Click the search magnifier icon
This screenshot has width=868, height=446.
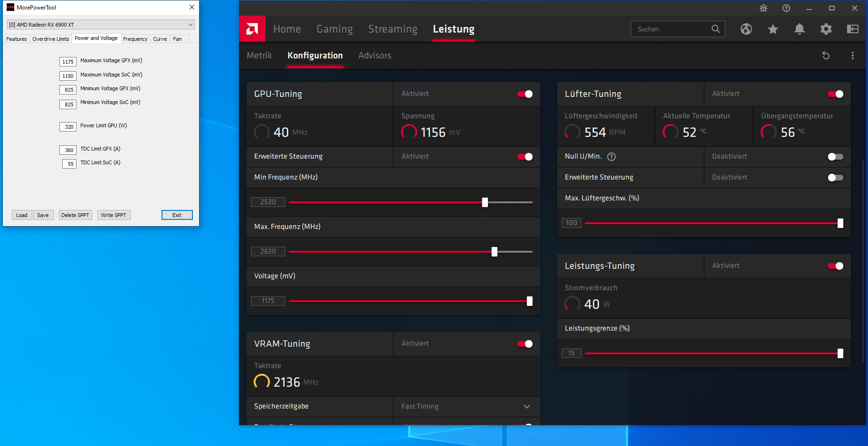point(715,29)
